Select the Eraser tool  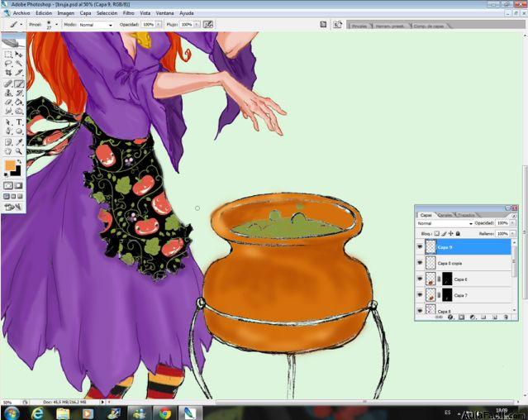click(8, 102)
